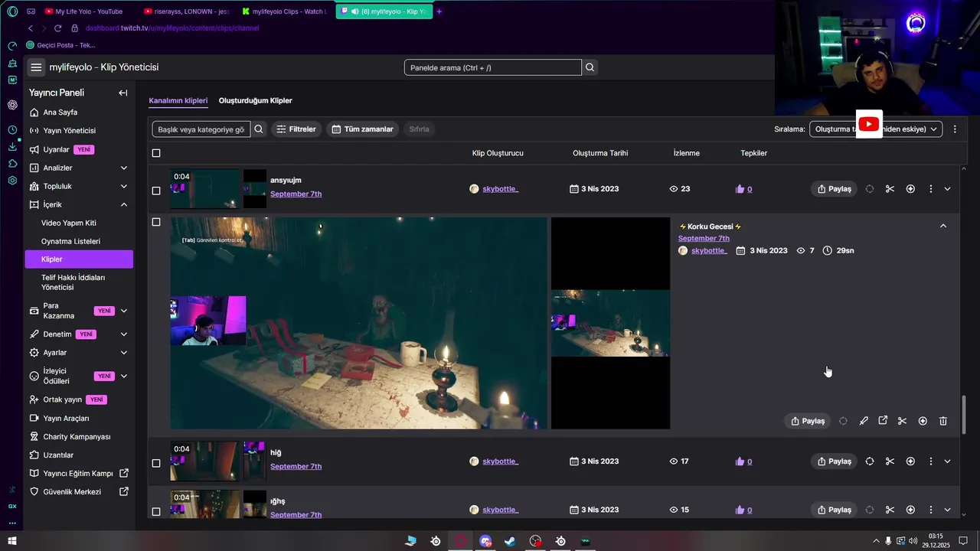Open the hamburger menu beside mylifeyolo title
The width and height of the screenshot is (980, 551).
coord(36,67)
